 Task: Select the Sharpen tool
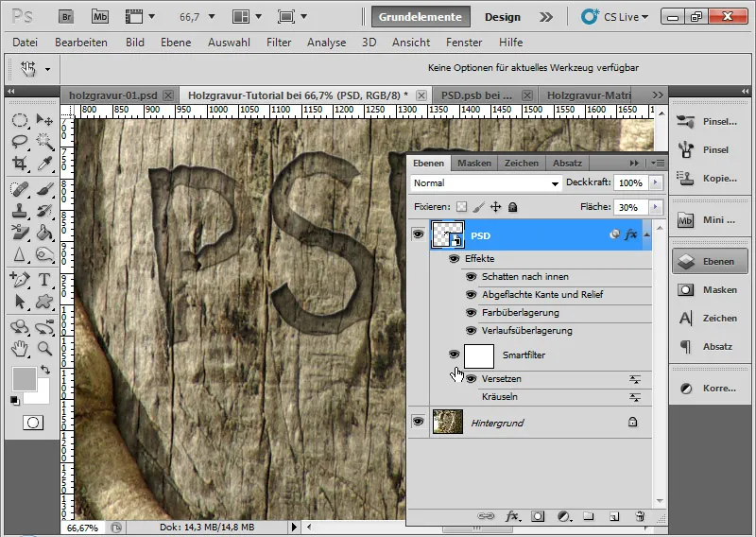tap(19, 254)
